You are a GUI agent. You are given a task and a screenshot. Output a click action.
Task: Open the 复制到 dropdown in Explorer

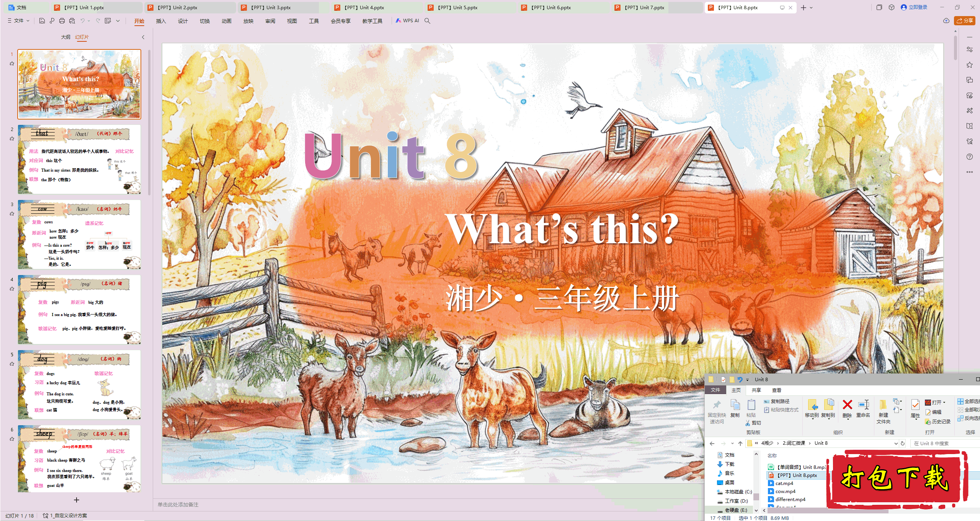828,419
